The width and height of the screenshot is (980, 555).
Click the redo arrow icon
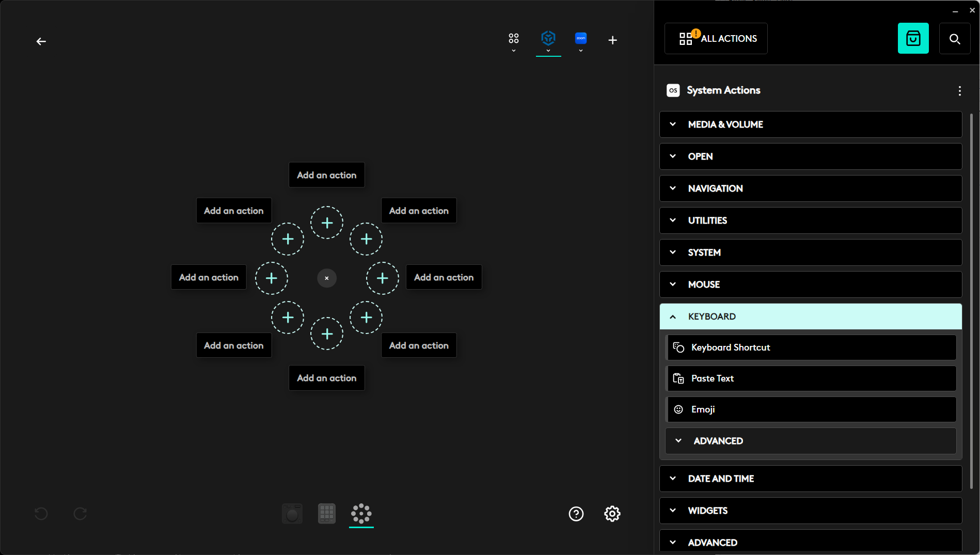click(80, 514)
